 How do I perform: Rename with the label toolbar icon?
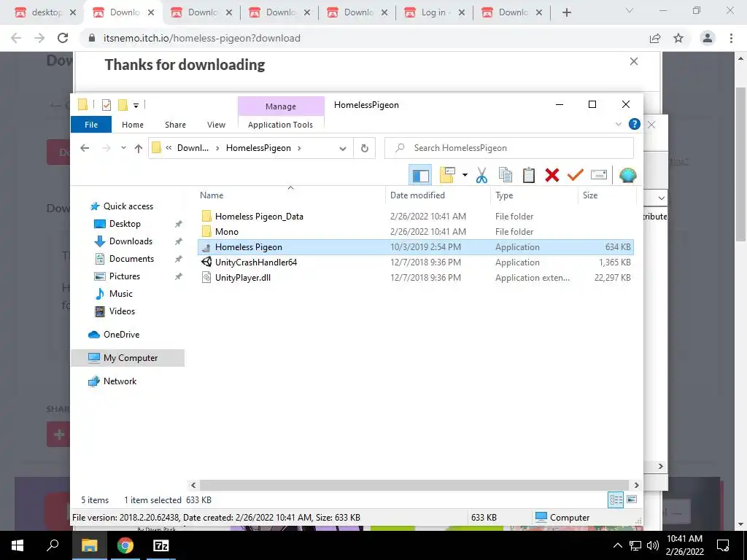coord(599,175)
